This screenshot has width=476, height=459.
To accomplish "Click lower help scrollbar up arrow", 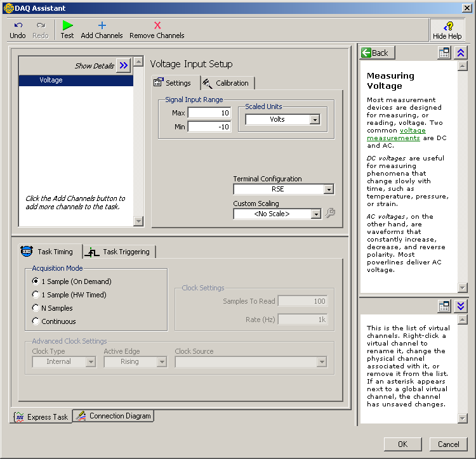I will tap(462, 320).
